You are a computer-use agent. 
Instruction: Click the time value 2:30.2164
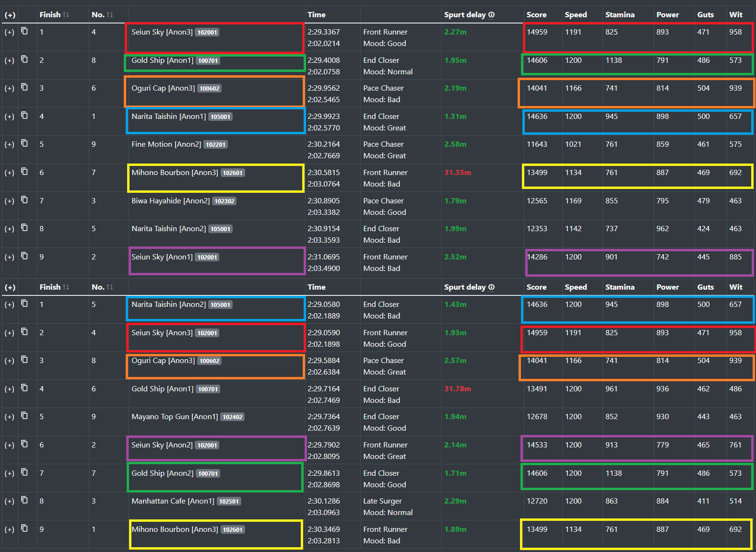[324, 144]
